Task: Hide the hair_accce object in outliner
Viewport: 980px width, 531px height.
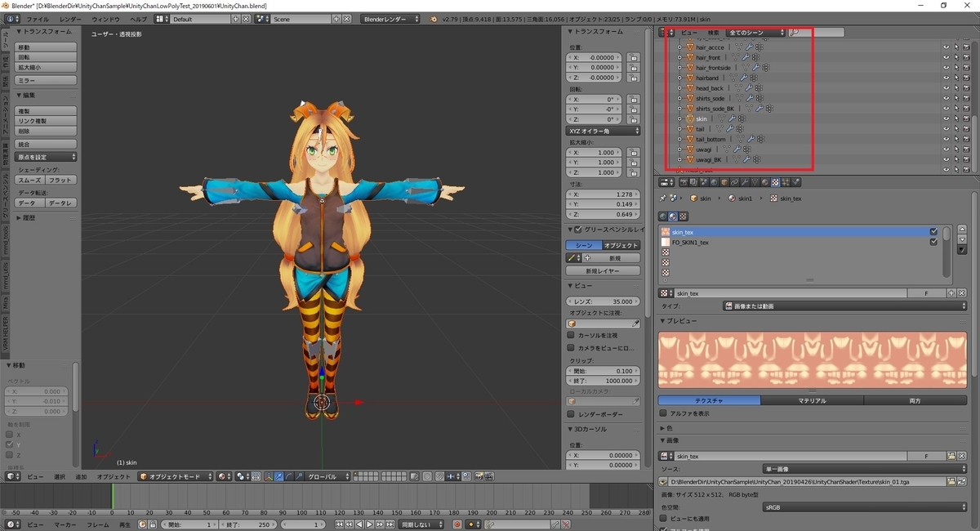Action: tap(946, 47)
